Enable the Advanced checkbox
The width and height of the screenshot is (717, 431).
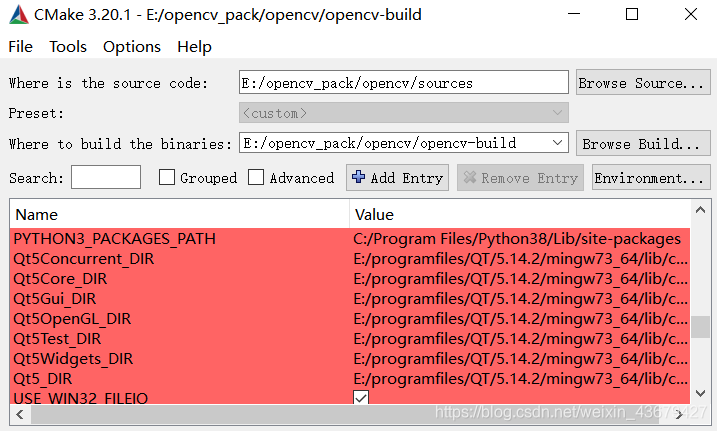click(256, 177)
